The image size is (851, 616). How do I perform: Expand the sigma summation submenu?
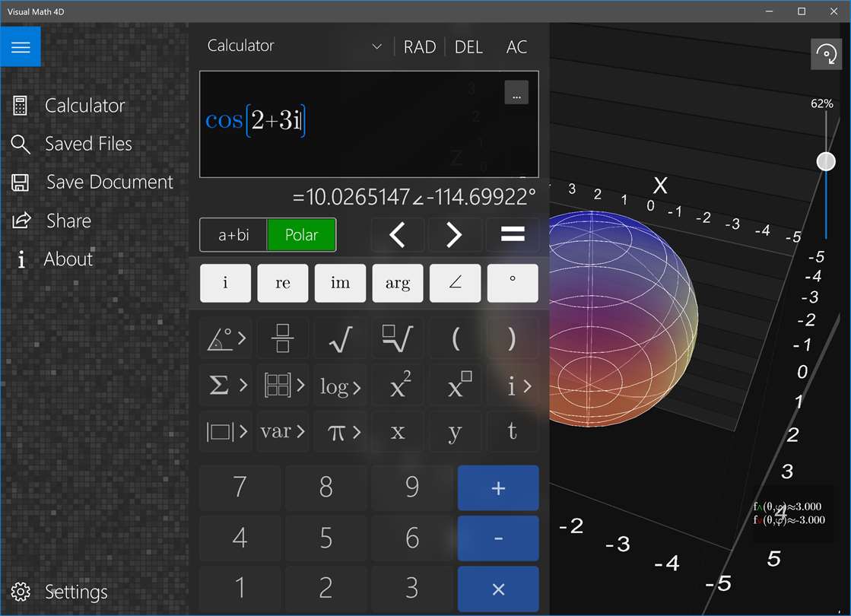click(x=225, y=386)
